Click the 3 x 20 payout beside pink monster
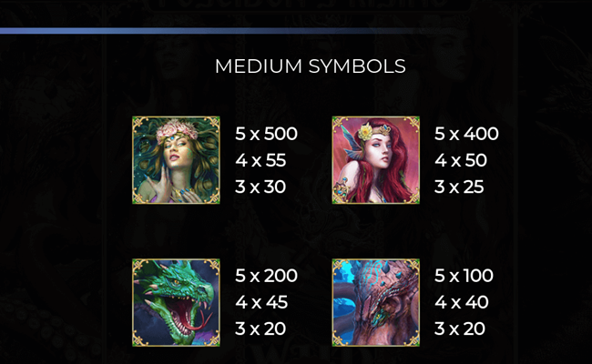Screen dimensions: 592x364 coord(459,329)
